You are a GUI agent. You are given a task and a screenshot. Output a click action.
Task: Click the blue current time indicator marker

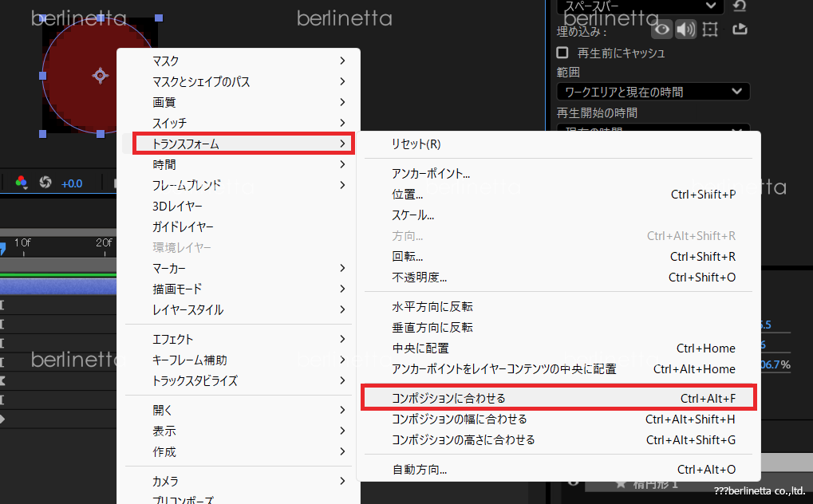point(2,248)
